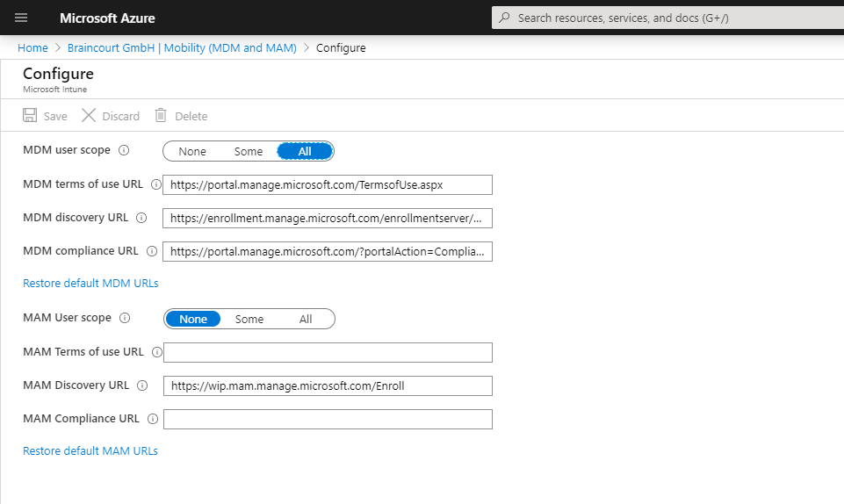The image size is (844, 504).
Task: Show info for MAM User scope
Action: 125,318
